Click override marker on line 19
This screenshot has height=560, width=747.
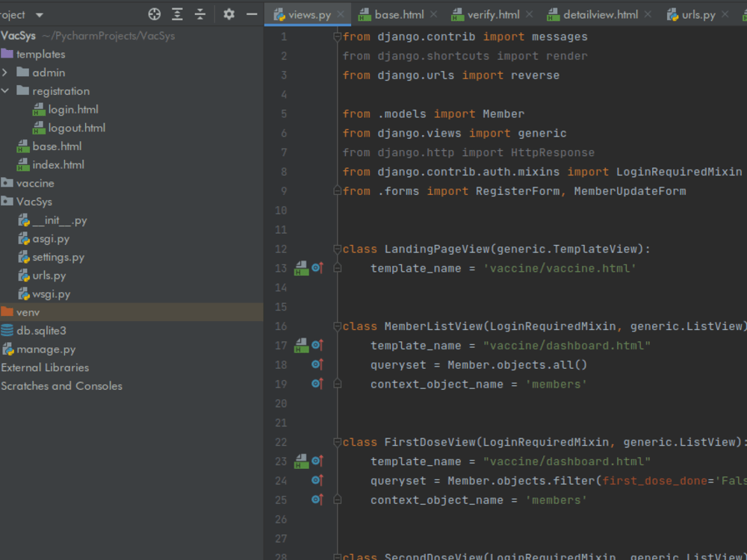(x=317, y=384)
